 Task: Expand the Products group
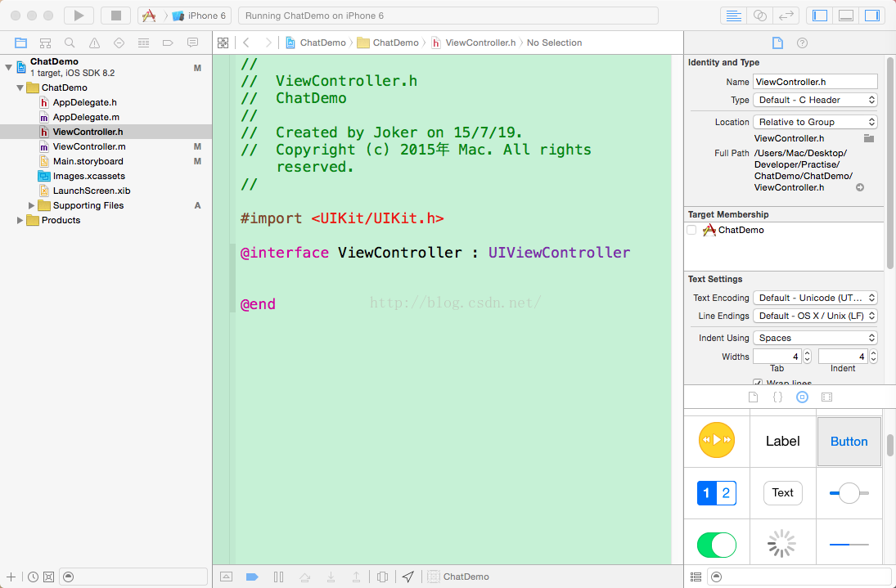(20, 220)
